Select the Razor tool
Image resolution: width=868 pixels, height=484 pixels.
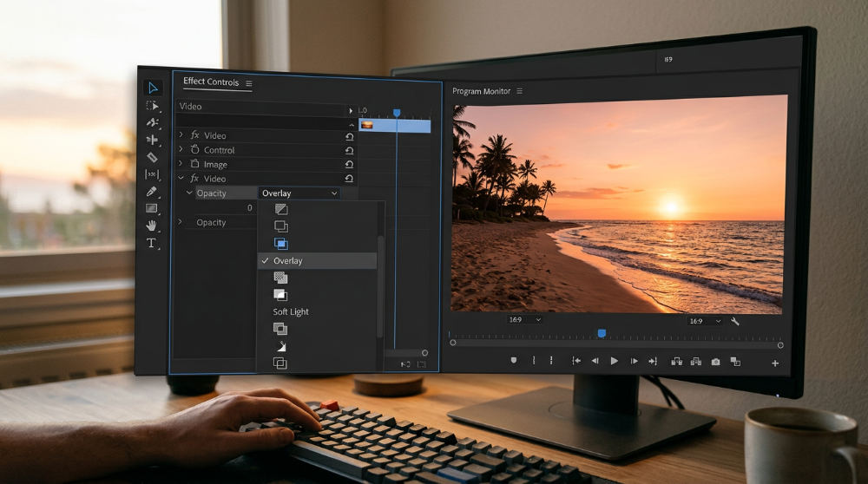(x=152, y=158)
